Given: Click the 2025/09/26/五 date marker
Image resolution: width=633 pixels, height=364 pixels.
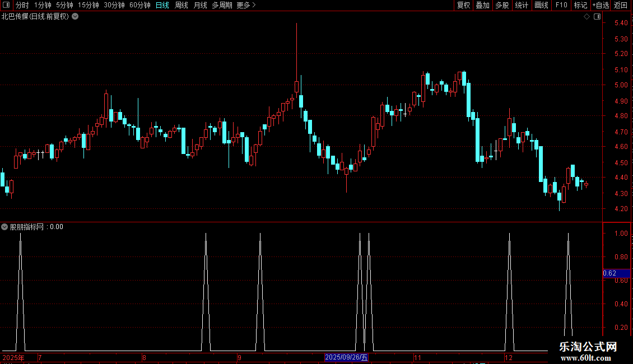Looking at the screenshot, I should (x=346, y=357).
